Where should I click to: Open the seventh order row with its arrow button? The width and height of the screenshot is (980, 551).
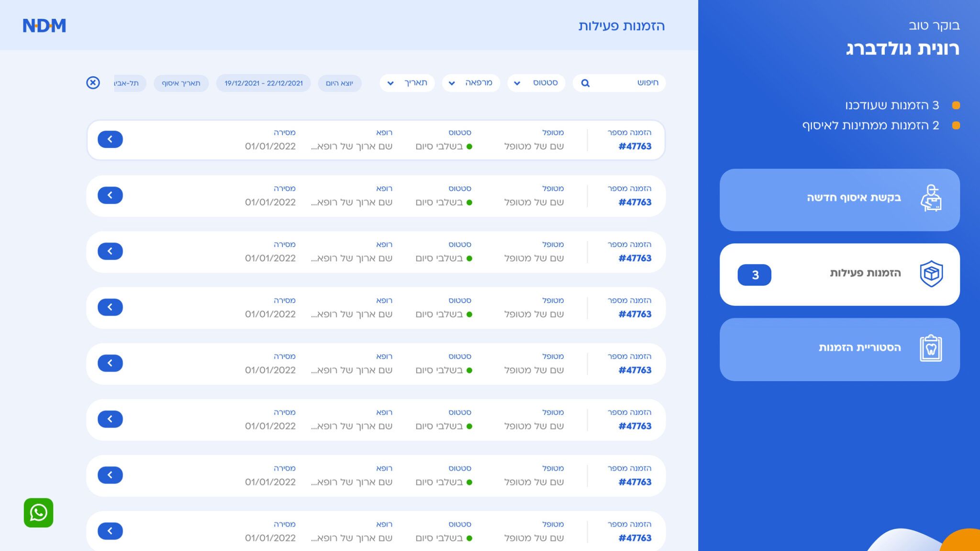[110, 475]
